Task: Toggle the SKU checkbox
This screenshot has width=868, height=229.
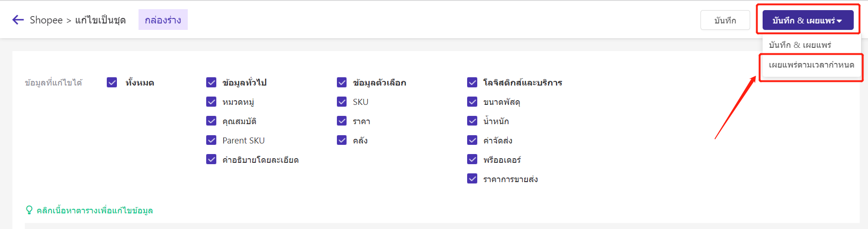Action: pyautogui.click(x=341, y=102)
